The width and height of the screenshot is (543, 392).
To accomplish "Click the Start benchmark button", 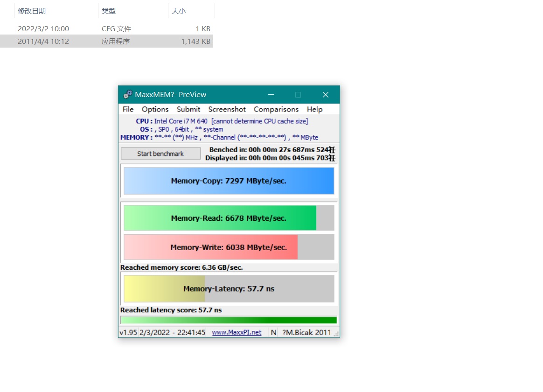I will click(160, 153).
